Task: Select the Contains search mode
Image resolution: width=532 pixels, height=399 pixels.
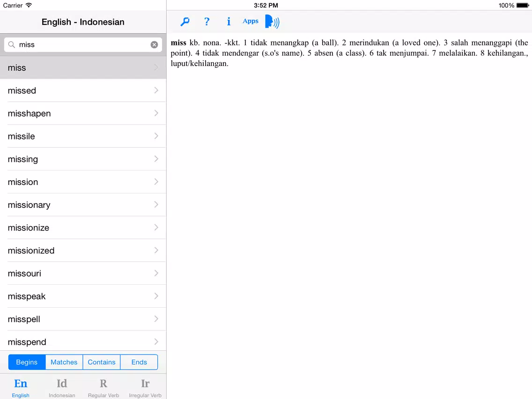Action: pyautogui.click(x=102, y=362)
